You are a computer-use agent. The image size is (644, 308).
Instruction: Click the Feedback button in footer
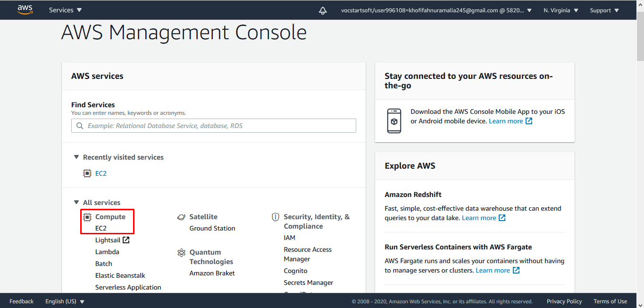(x=22, y=301)
